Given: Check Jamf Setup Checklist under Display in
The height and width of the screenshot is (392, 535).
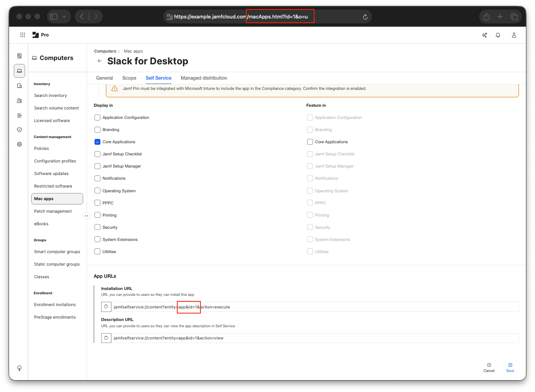Looking at the screenshot, I should (x=97, y=154).
